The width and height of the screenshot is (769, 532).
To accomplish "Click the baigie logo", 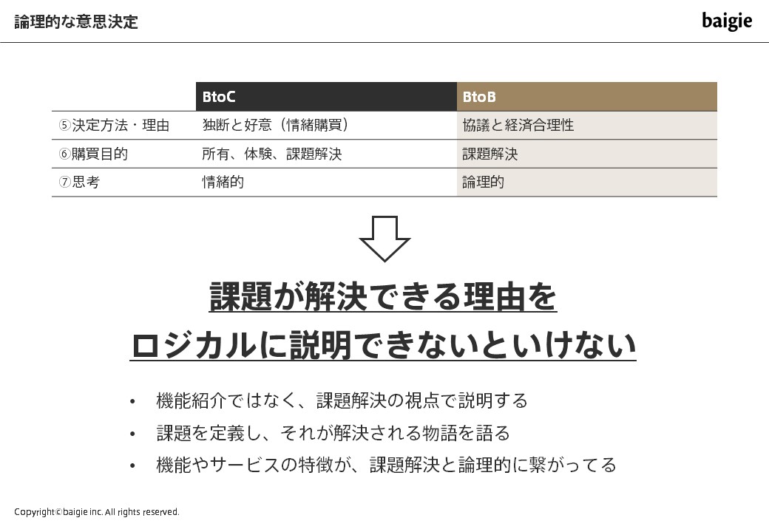I will click(x=727, y=21).
